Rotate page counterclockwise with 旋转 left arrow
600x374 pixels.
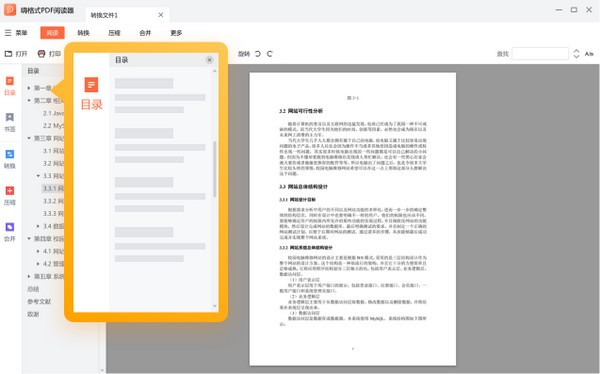[258, 54]
